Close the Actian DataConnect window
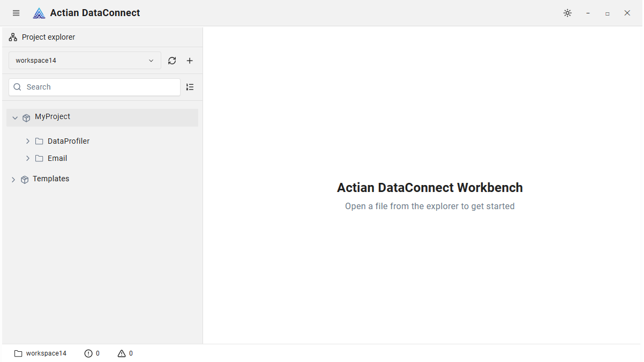 [x=627, y=13]
